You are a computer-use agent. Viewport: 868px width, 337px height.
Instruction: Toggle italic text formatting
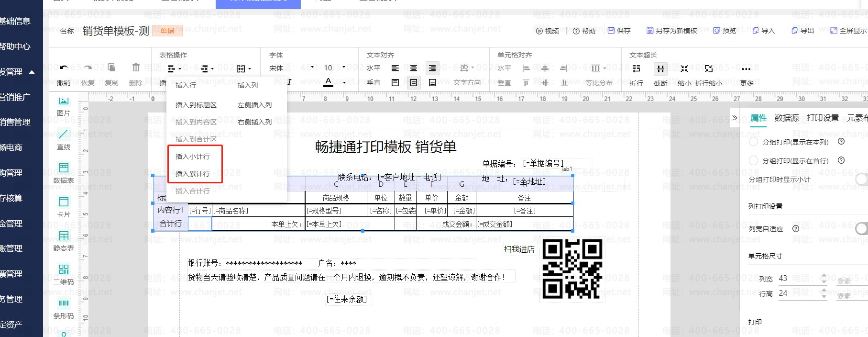tap(289, 82)
